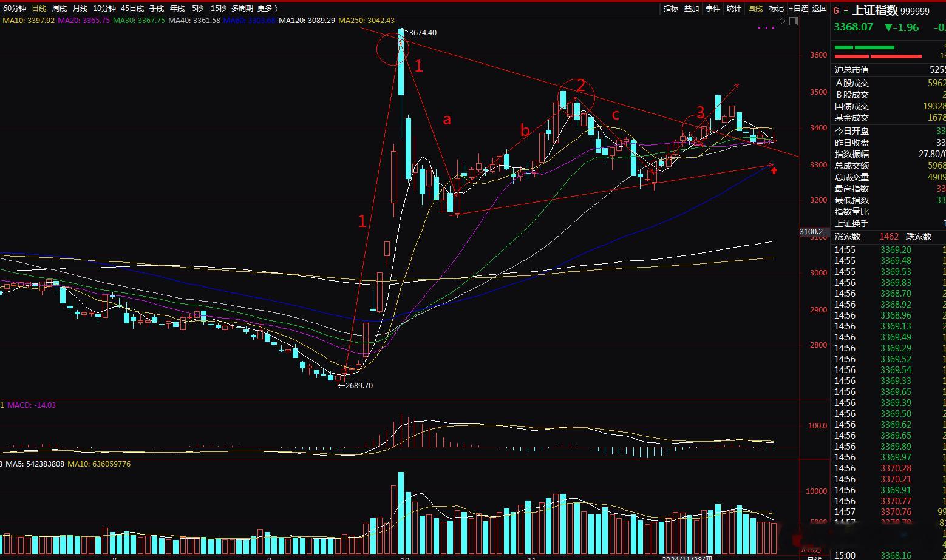This screenshot has width=946, height=560.
Task: Click the volume MA5: 542383808 label
Action: click(35, 464)
